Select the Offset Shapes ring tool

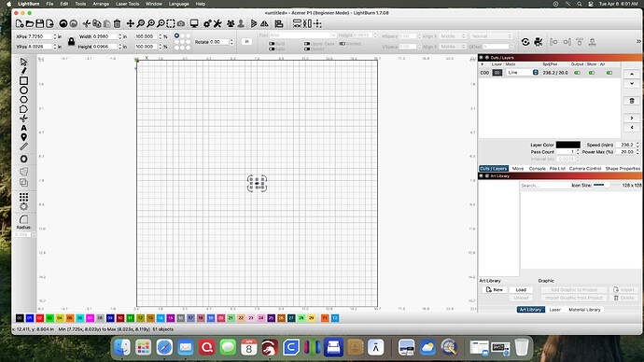point(24,159)
